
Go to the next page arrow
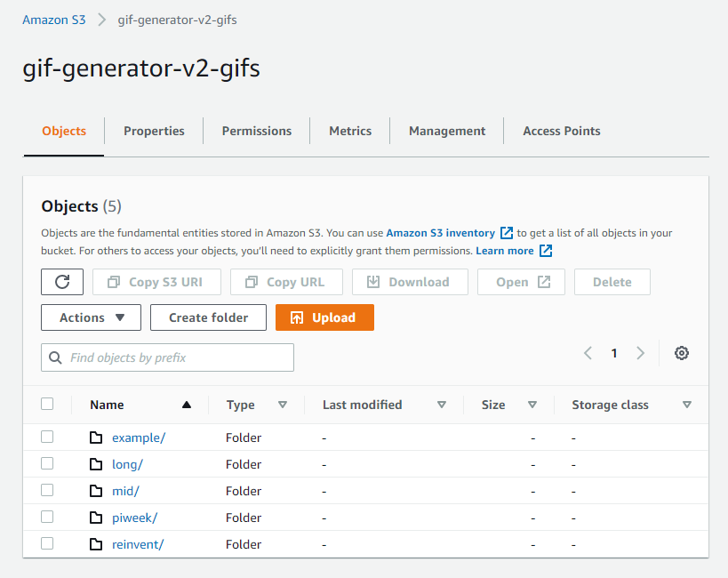(640, 353)
